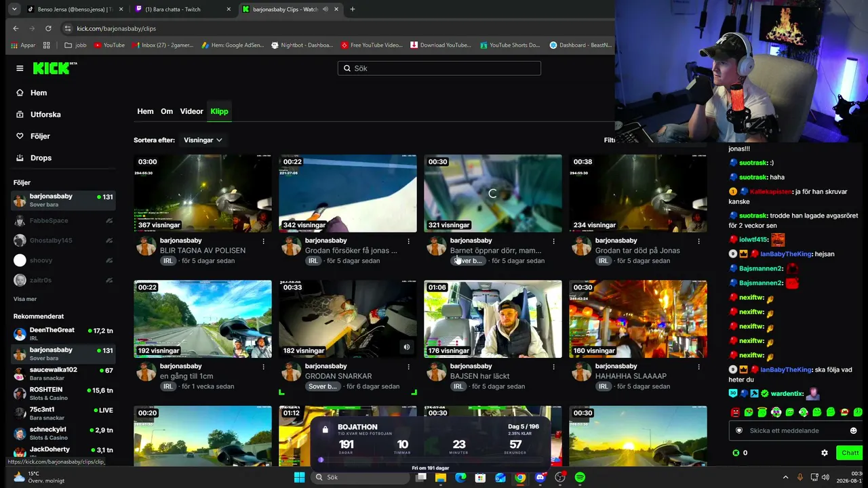Open Discord from the taskbar
The image size is (868, 488).
coord(540,477)
